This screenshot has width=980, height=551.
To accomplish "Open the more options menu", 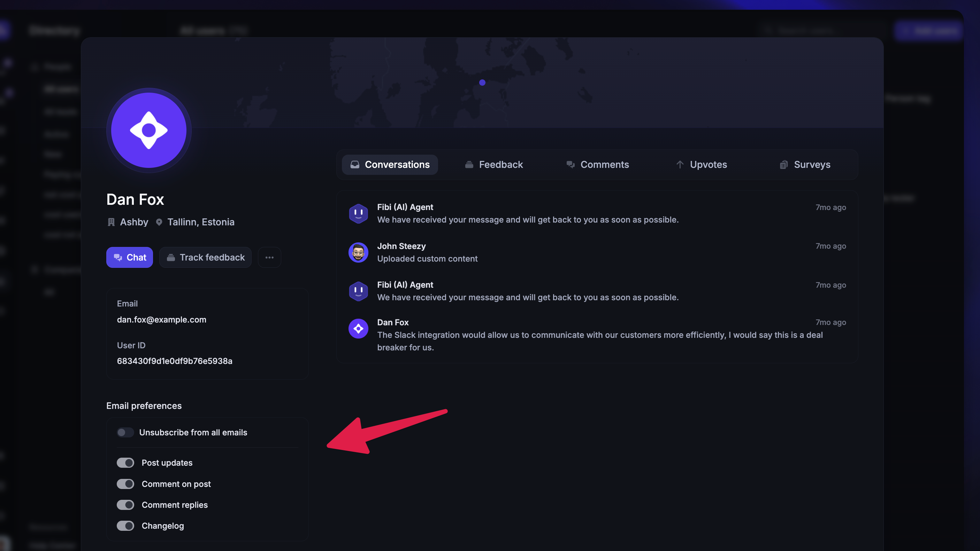I will click(269, 257).
